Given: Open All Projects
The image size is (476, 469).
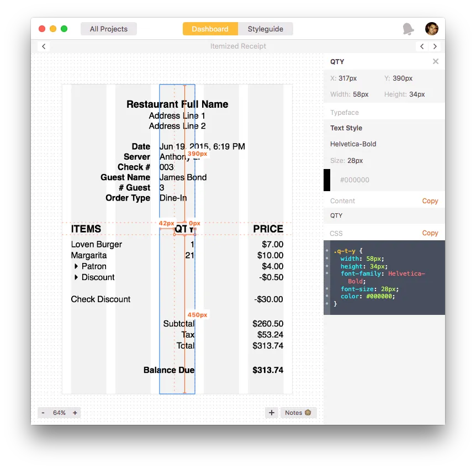Looking at the screenshot, I should 109,29.
